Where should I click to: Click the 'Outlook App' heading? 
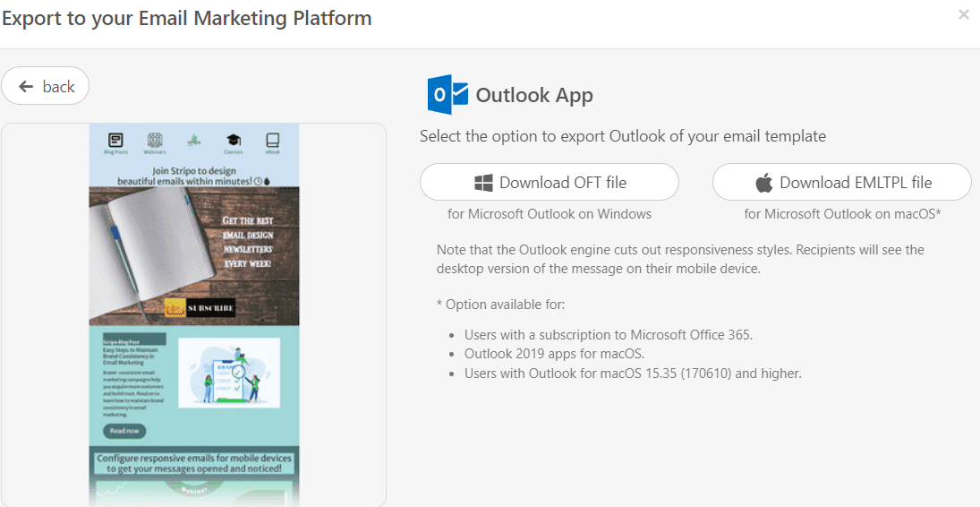(534, 95)
